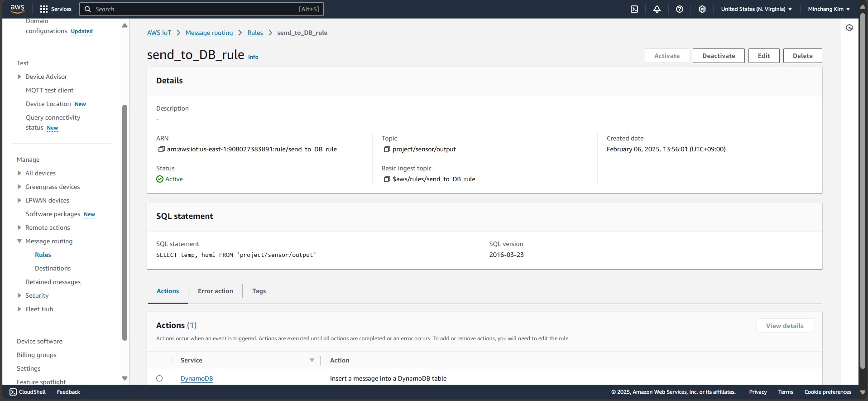Switch to the Actions tab
This screenshot has height=401, width=868.
[168, 291]
